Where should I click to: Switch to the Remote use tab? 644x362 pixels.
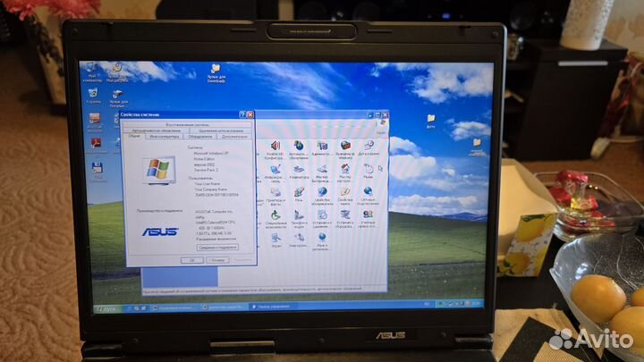[x=221, y=130]
